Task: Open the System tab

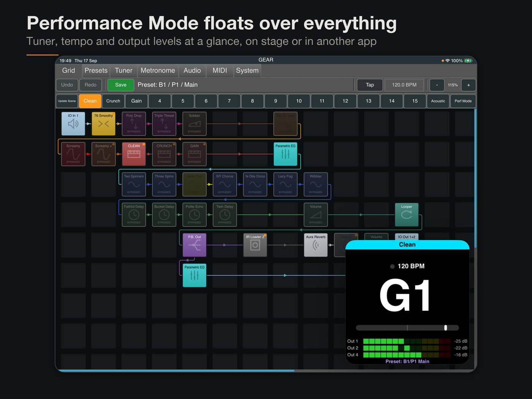Action: pos(247,71)
